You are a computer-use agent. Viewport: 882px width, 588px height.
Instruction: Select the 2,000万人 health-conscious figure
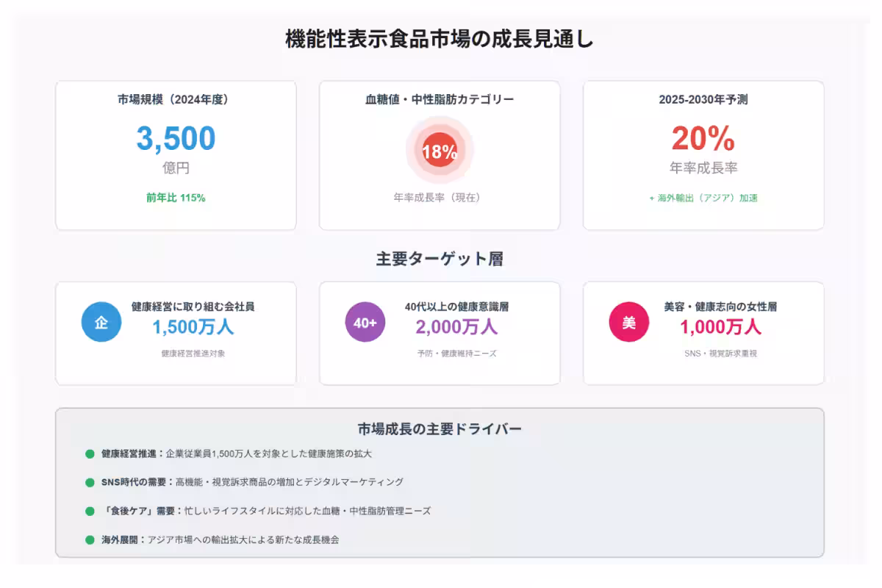[456, 327]
